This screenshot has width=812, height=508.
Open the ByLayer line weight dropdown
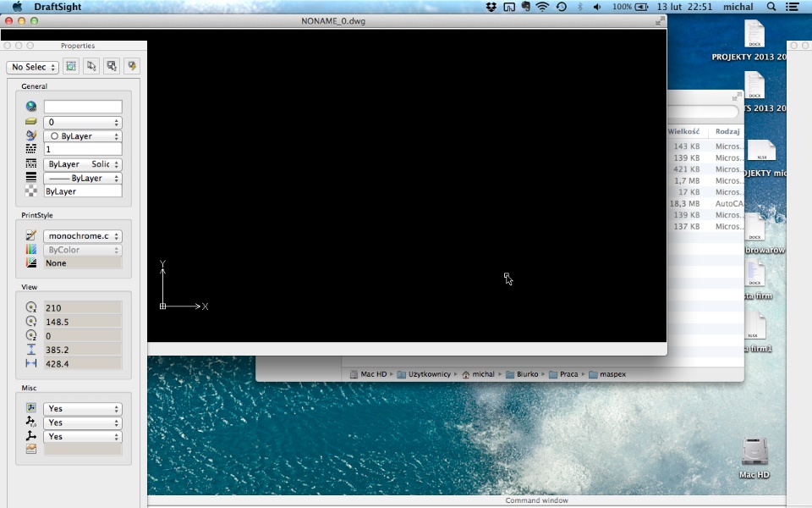tap(83, 178)
